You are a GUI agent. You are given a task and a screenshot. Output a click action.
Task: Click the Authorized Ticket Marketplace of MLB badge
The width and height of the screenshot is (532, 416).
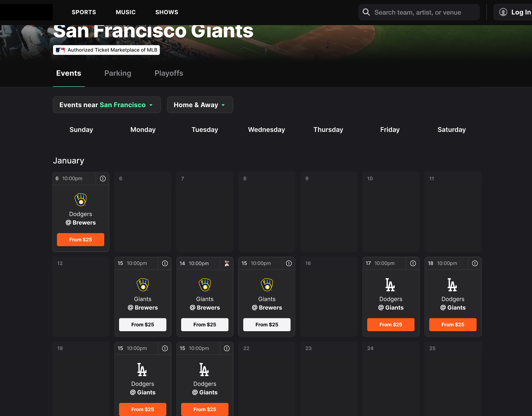(x=106, y=50)
